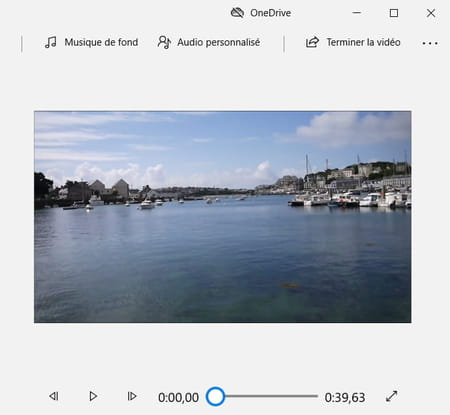Expand the preview to full screen

392,396
